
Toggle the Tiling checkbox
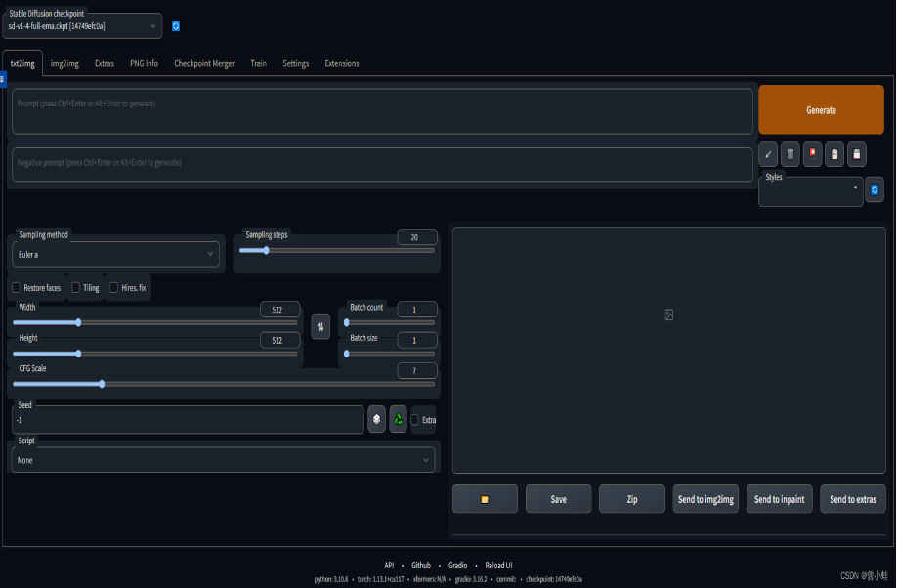76,288
